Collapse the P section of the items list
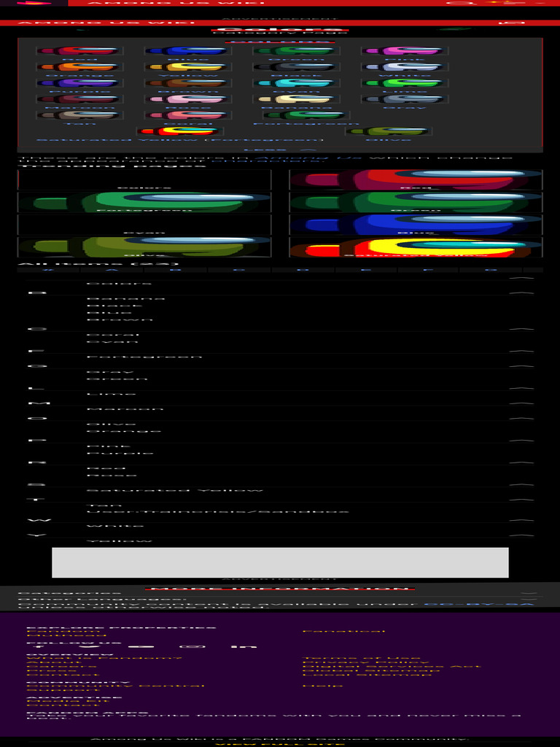The width and height of the screenshot is (560, 747). (521, 440)
